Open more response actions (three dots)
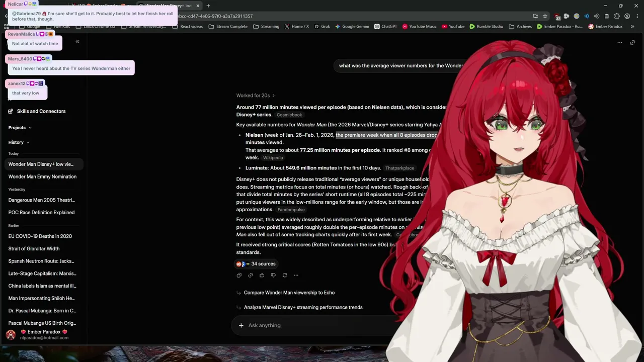 point(296,275)
